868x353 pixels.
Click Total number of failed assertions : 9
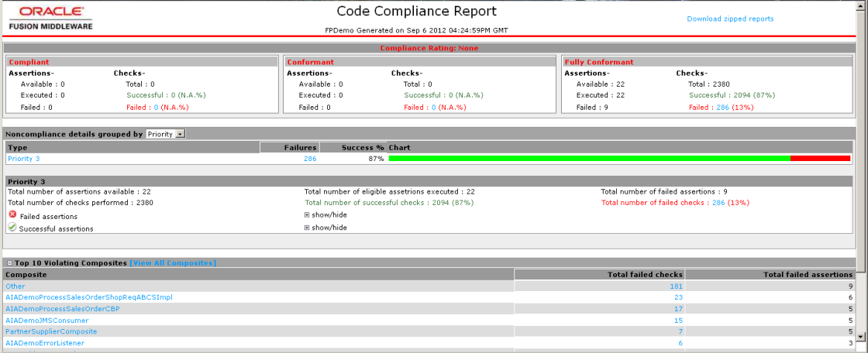pyautogui.click(x=664, y=191)
